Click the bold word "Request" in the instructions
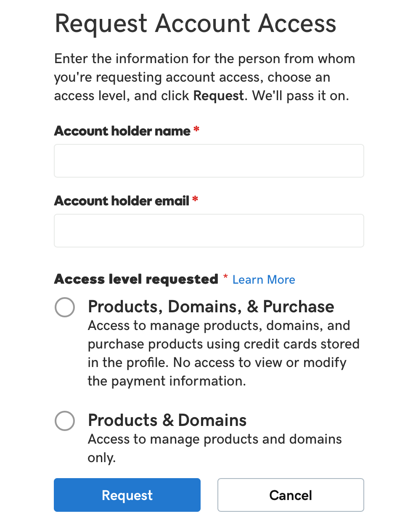Viewport: 413px width, 532px height. click(218, 96)
